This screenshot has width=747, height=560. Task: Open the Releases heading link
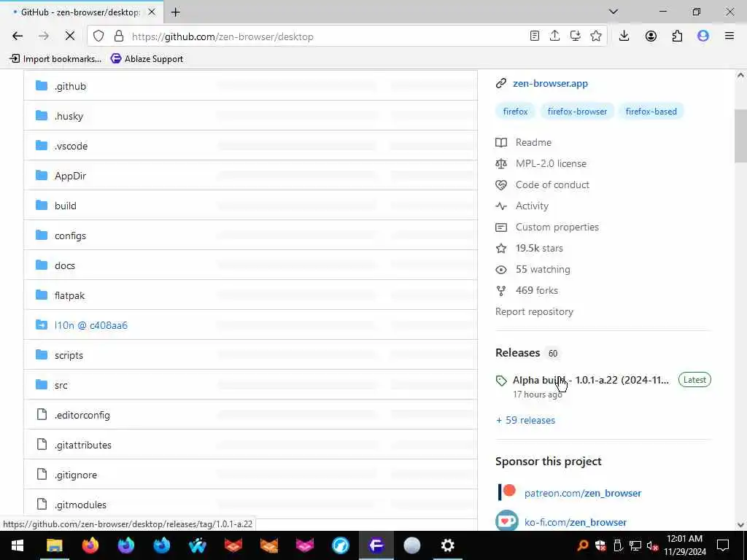[517, 353]
